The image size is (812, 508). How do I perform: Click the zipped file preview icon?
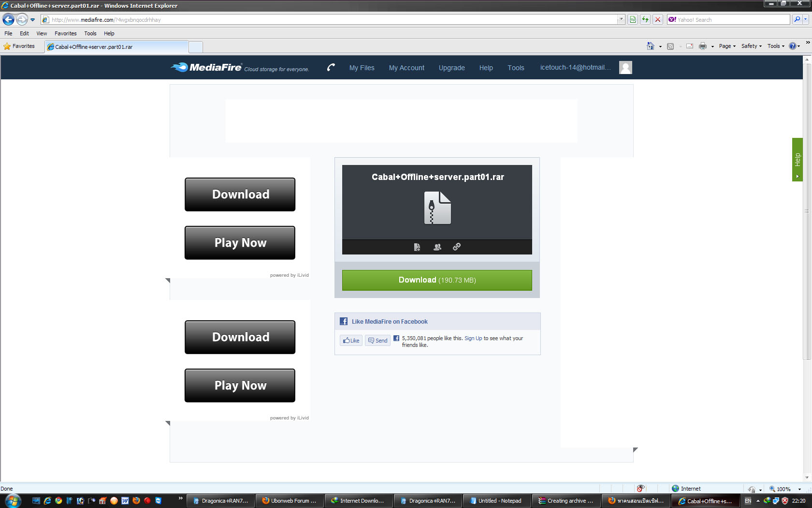pyautogui.click(x=437, y=208)
